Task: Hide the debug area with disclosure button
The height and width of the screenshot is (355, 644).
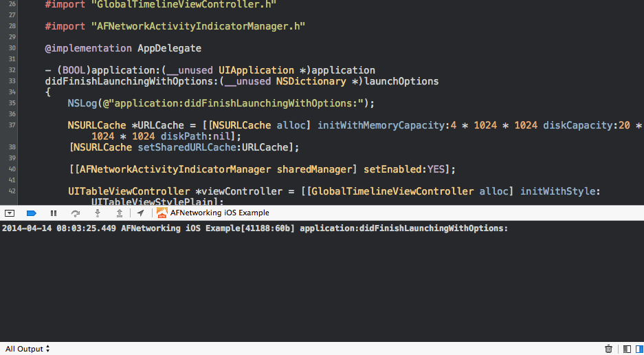Action: point(10,213)
